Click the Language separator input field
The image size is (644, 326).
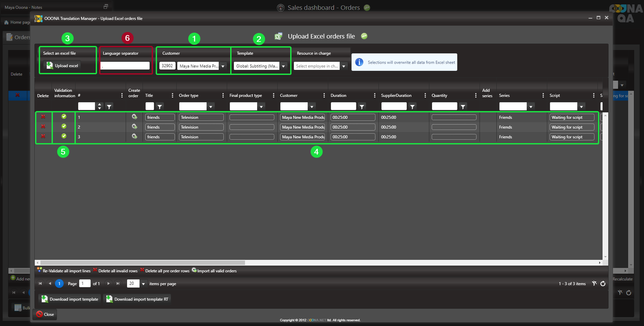click(x=125, y=66)
